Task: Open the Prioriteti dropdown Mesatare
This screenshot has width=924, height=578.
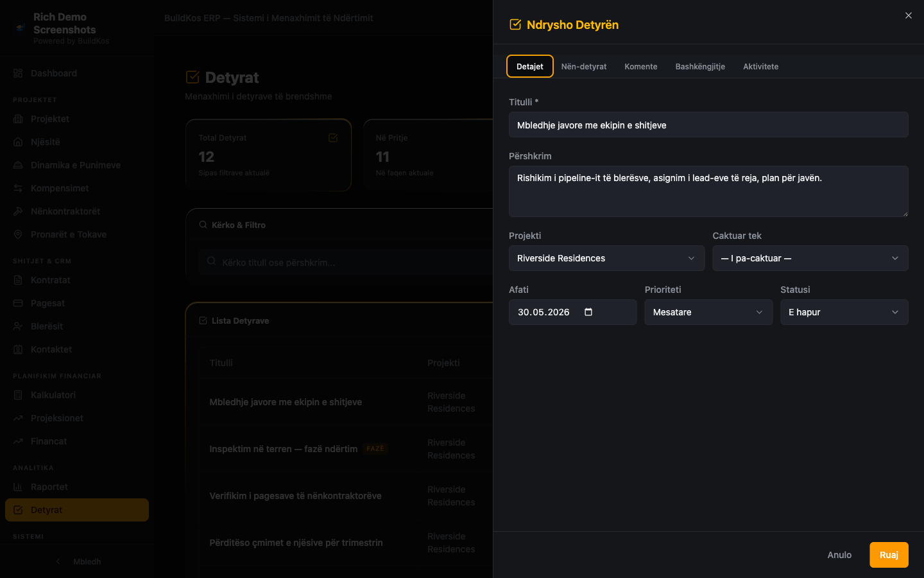Action: 708,312
